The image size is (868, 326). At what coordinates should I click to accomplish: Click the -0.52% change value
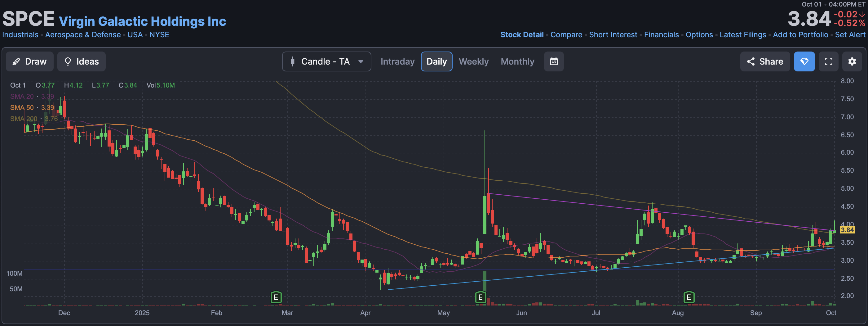click(849, 23)
